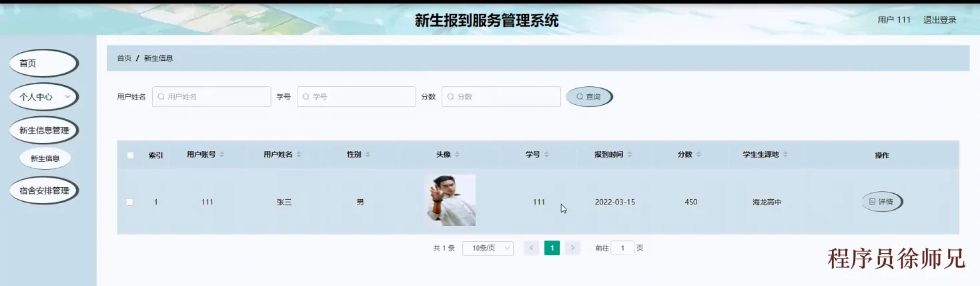Screen dimensions: 980x286
Task: Expand 个人中心 menu chevron
Action: [x=67, y=96]
